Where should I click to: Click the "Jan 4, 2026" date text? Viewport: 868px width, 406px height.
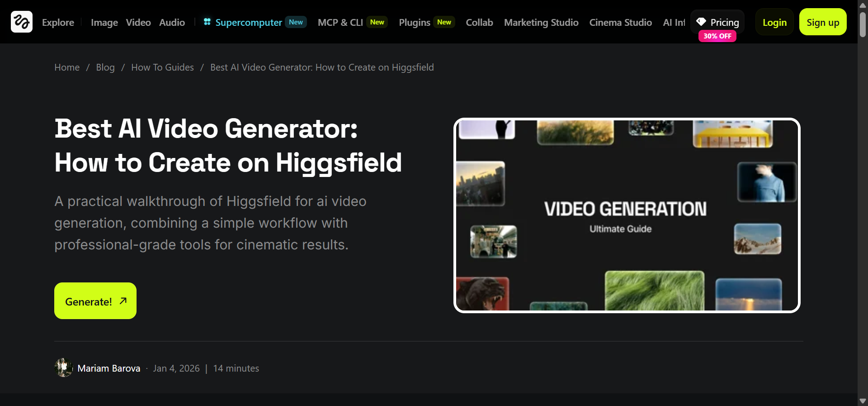pyautogui.click(x=176, y=368)
